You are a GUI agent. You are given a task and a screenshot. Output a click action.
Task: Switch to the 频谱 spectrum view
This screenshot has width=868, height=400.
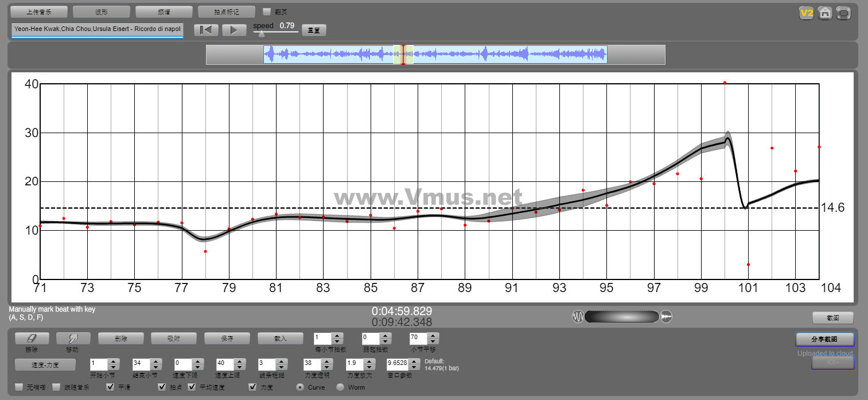164,11
